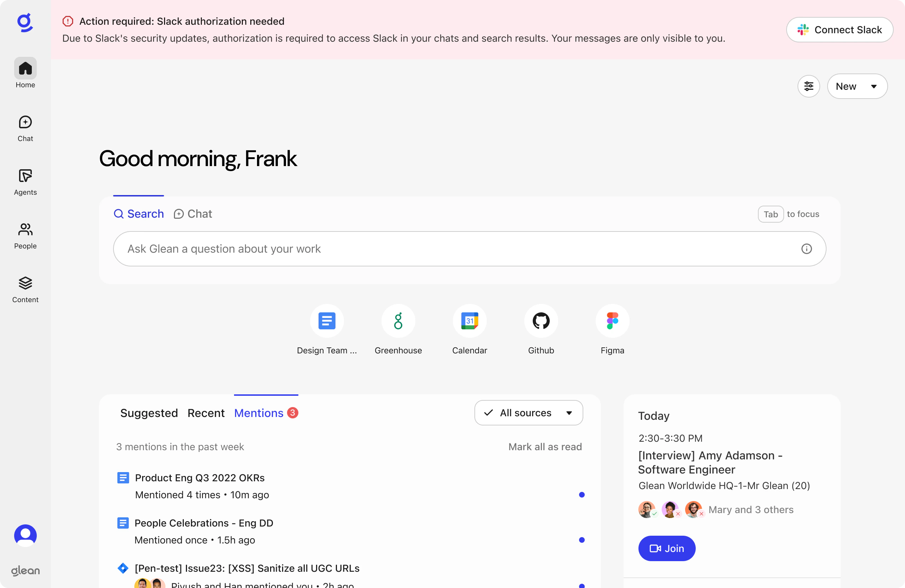Open the Figma app shortcut
The width and height of the screenshot is (905, 588).
pyautogui.click(x=612, y=321)
